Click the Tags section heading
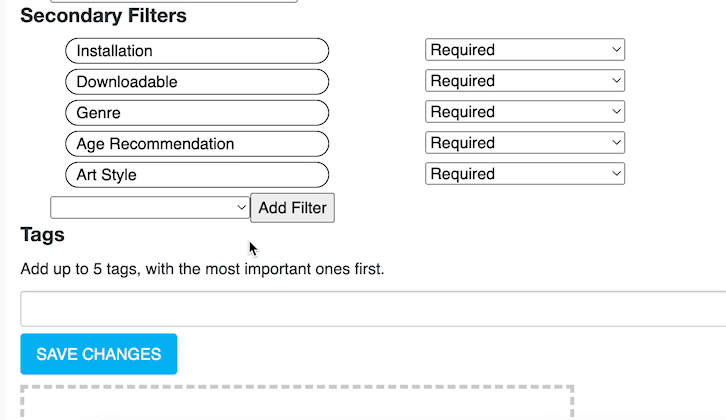This screenshot has height=420, width=726. point(42,235)
